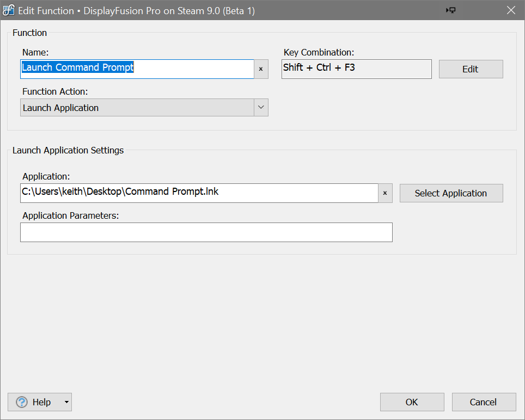Expand the Function Action chevron arrow
Viewport: 525px width, 420px height.
pos(261,108)
